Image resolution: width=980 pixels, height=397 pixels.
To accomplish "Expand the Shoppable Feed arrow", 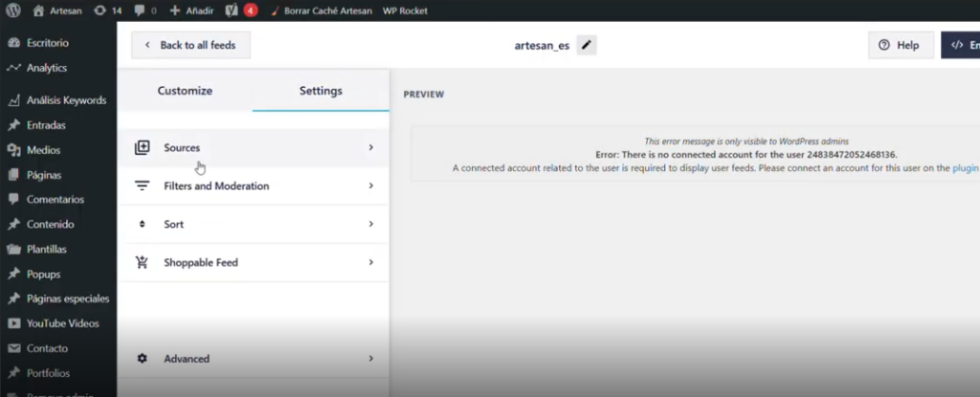I will point(371,262).
